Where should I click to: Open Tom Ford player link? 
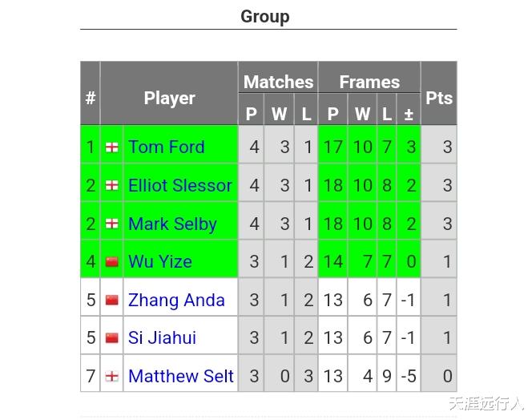[x=166, y=147]
